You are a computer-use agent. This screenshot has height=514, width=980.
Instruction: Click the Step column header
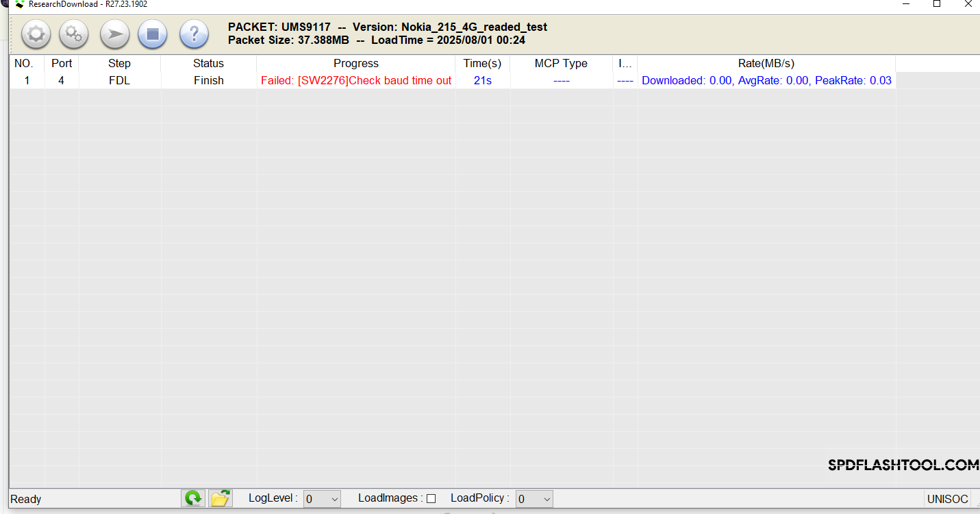[x=119, y=63]
